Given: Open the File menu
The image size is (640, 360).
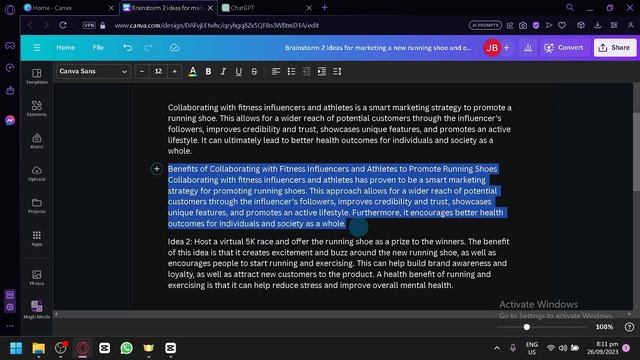Looking at the screenshot, I should [98, 48].
